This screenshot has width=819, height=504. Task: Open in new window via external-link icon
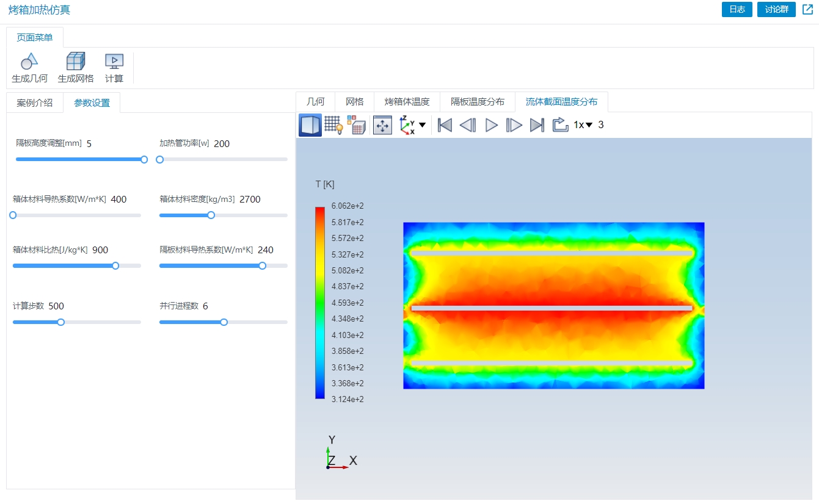[x=807, y=10]
